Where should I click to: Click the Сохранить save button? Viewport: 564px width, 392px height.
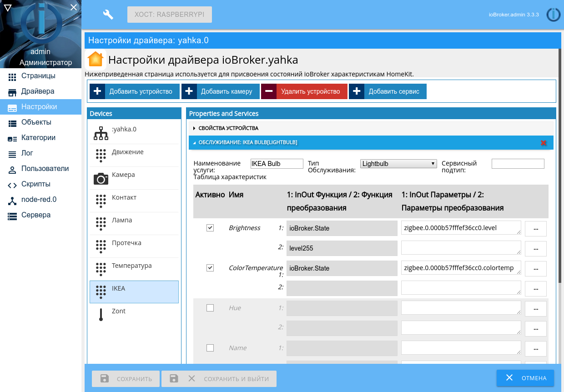pos(126,379)
